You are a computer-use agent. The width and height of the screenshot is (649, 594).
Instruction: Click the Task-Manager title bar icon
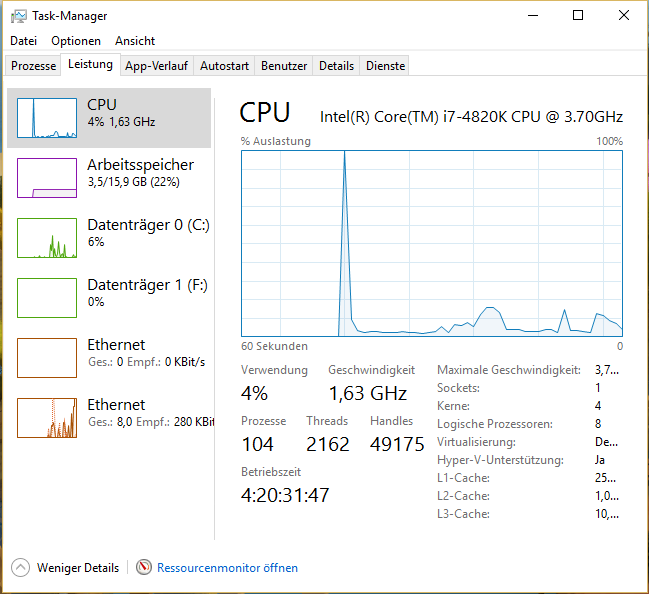pos(19,16)
